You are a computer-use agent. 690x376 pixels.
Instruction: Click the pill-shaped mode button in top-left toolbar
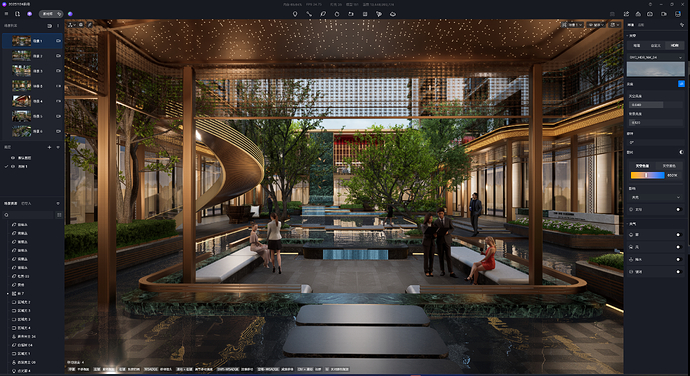coord(51,14)
